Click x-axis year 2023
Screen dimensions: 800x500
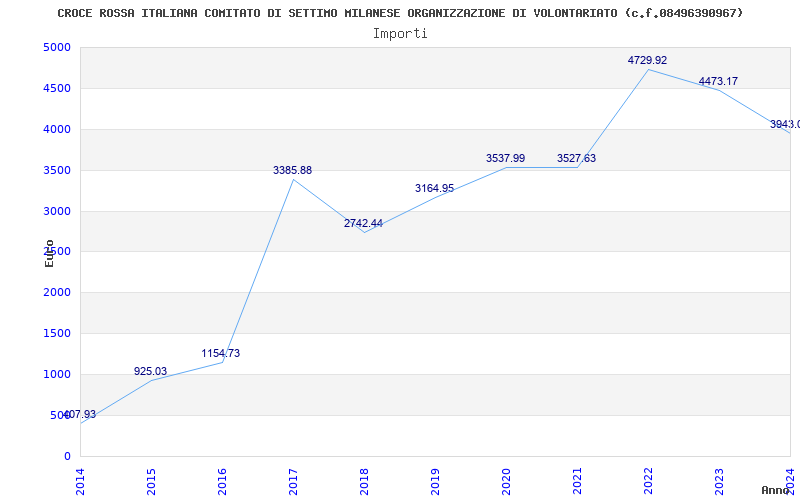coord(718,482)
